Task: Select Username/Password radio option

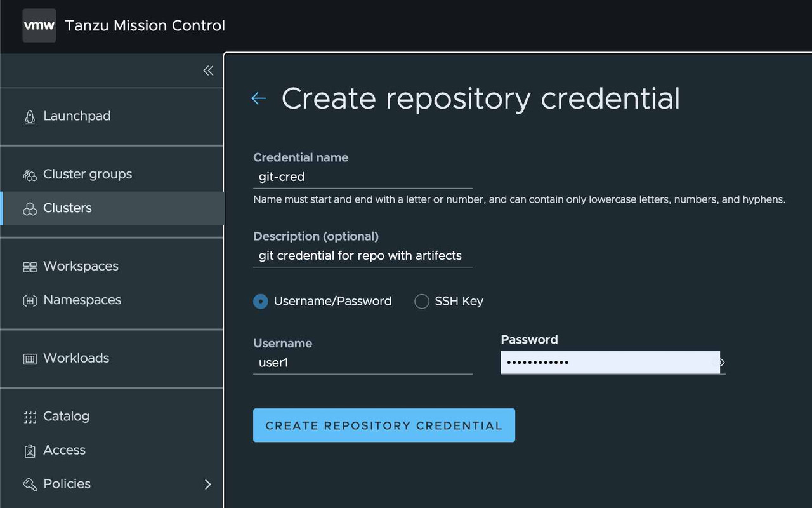Action: [261, 302]
